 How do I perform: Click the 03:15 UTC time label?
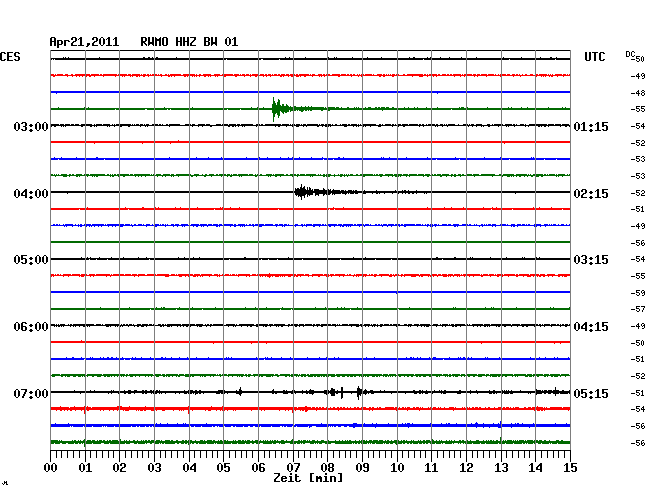pos(591,260)
